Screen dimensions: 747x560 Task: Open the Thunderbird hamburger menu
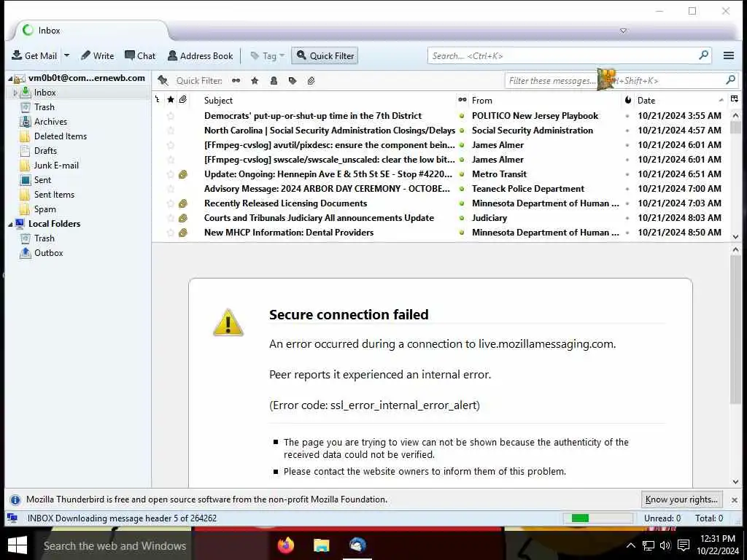[x=729, y=55]
